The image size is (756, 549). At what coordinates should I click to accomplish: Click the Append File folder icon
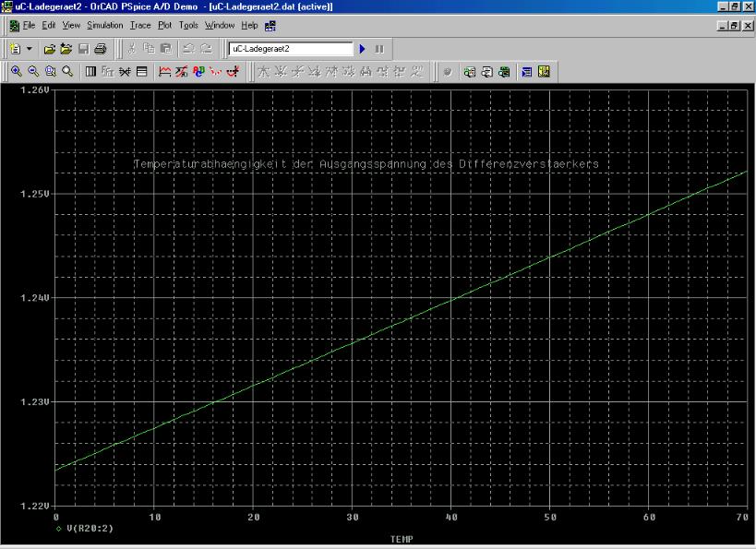(x=66, y=49)
